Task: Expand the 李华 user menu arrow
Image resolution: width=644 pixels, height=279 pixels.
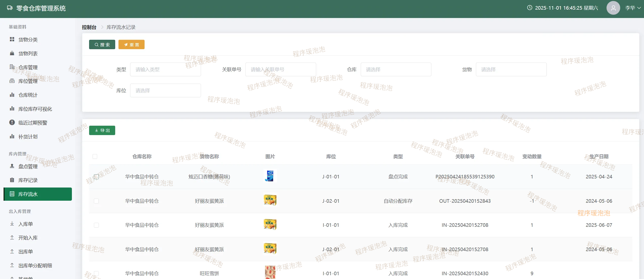Action: (639, 8)
